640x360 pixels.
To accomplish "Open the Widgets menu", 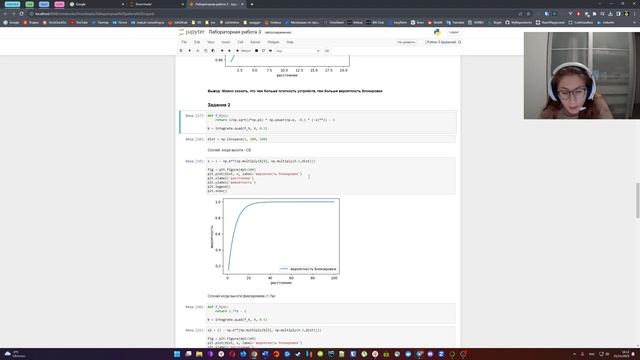I will coord(273,42).
